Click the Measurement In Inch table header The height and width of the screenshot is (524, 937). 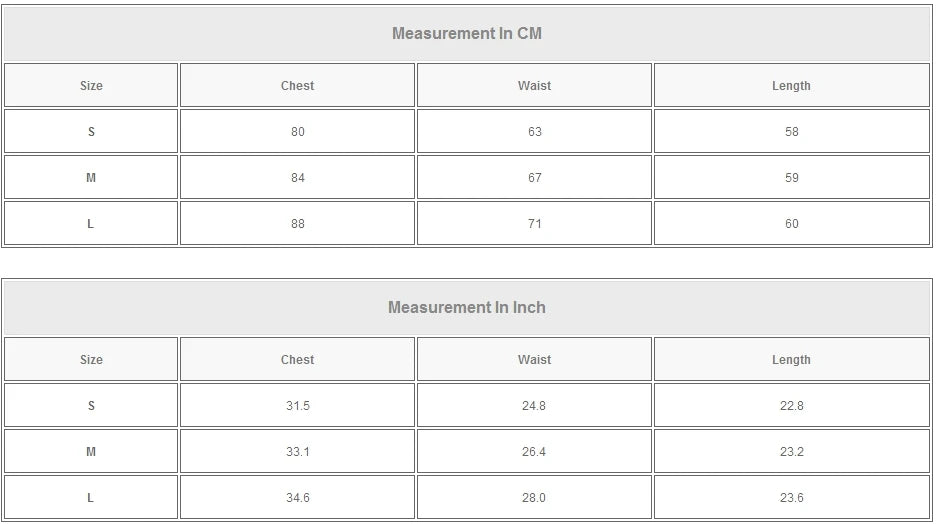pos(467,307)
